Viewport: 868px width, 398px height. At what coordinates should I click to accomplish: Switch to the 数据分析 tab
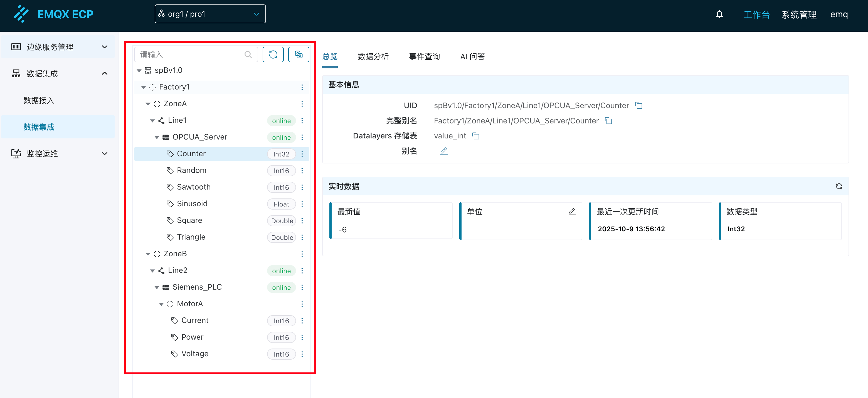pos(373,57)
